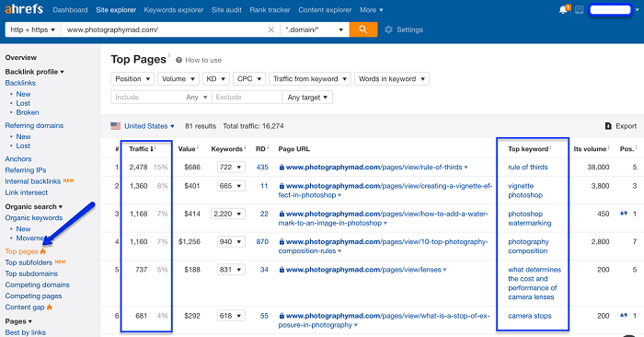Select Site explorer in top navigation
The image size is (644, 337).
pyautogui.click(x=116, y=10)
